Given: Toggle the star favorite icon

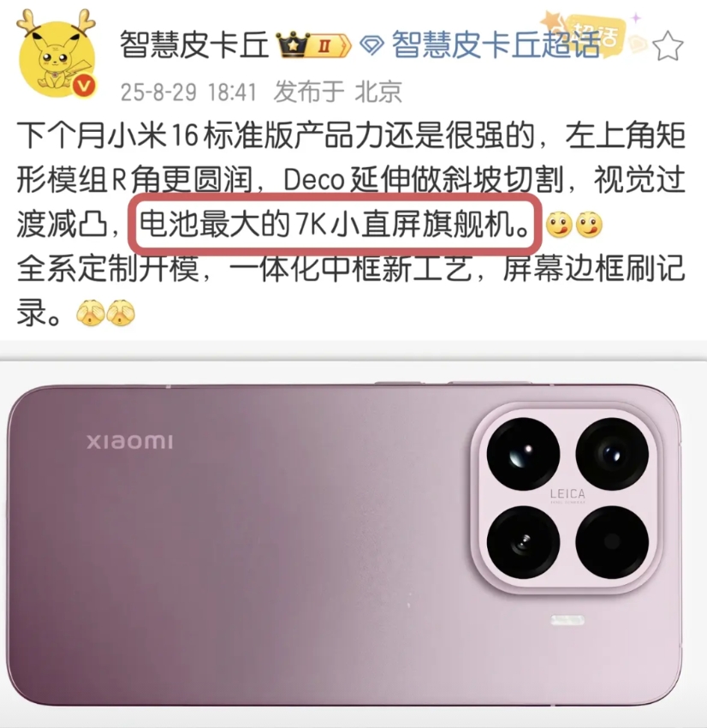Looking at the screenshot, I should (668, 46).
